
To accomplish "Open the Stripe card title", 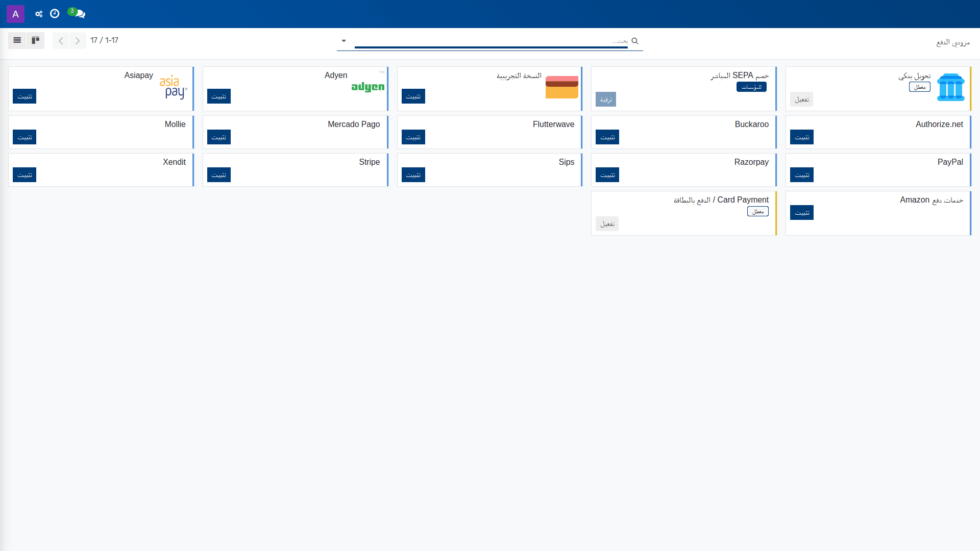I will [370, 162].
